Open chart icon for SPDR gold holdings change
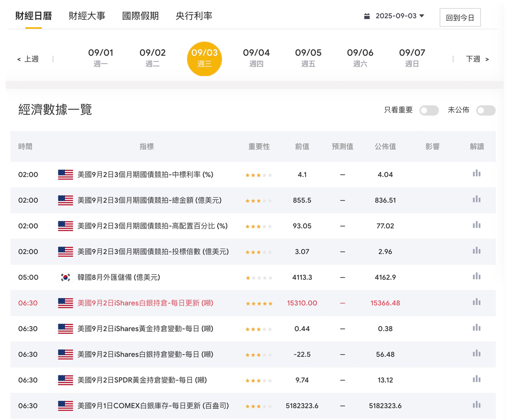The height and width of the screenshot is (420, 514). click(x=476, y=379)
